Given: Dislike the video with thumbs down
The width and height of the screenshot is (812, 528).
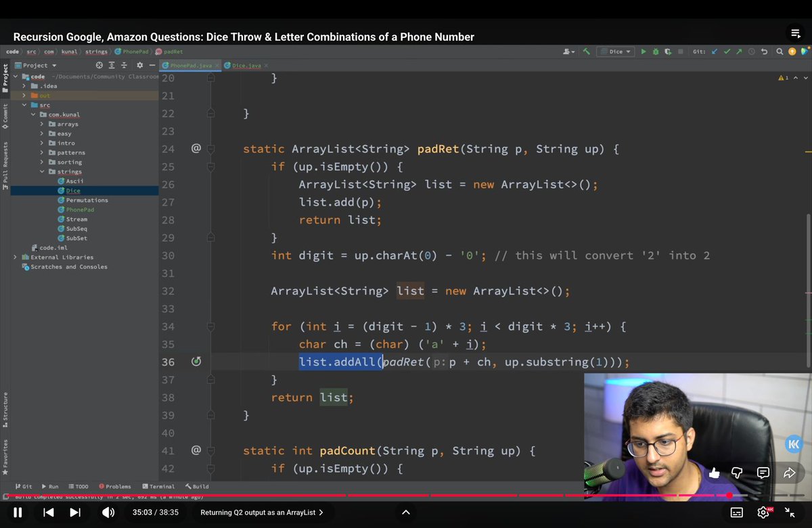Looking at the screenshot, I should pyautogui.click(x=738, y=473).
